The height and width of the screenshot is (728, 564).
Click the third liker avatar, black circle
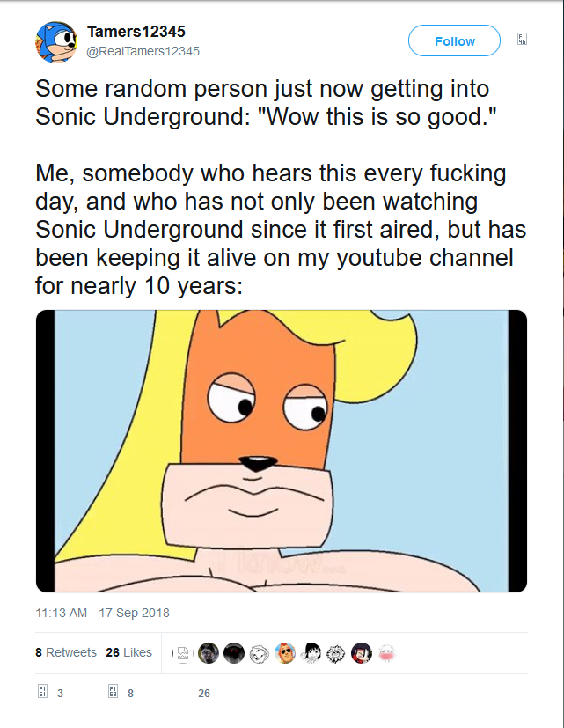(x=234, y=653)
